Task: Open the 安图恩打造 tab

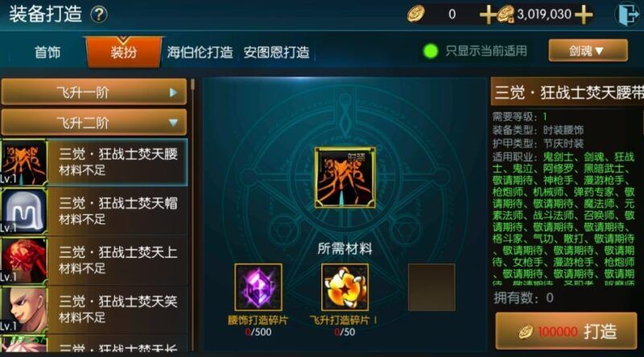Action: coord(276,52)
